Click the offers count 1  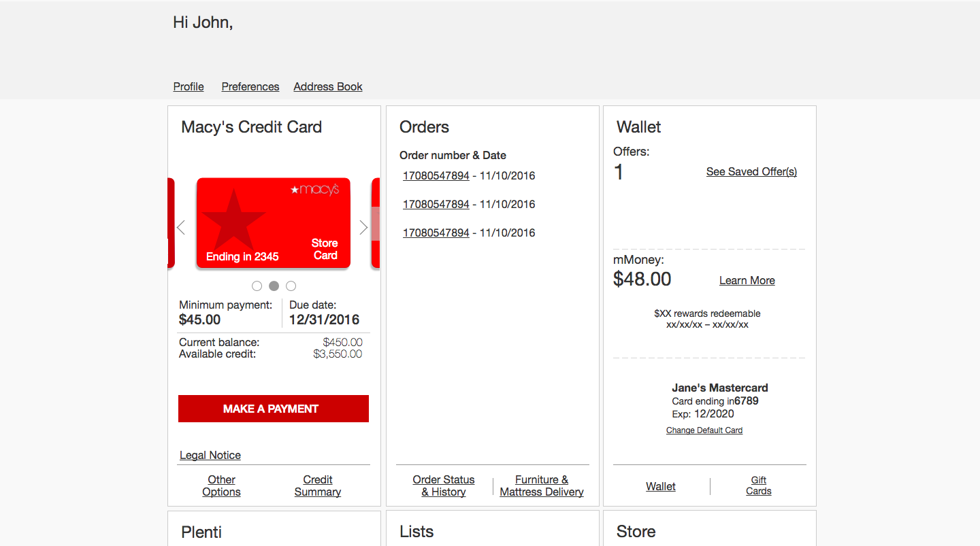[x=619, y=172]
